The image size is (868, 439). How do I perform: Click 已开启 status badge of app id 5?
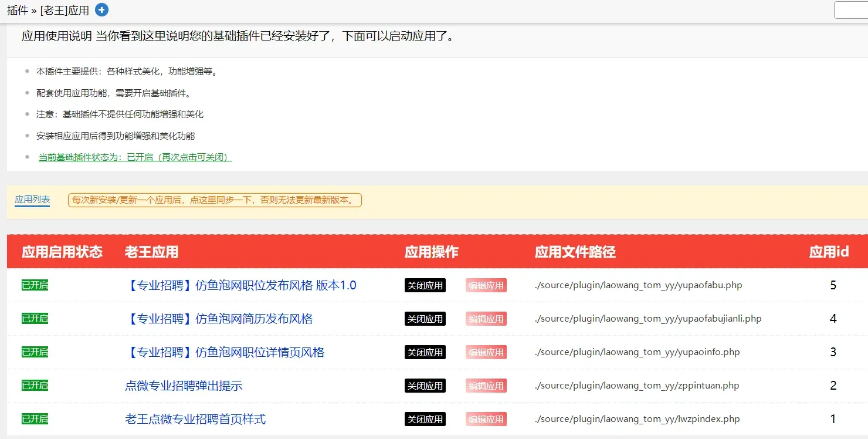pos(35,285)
